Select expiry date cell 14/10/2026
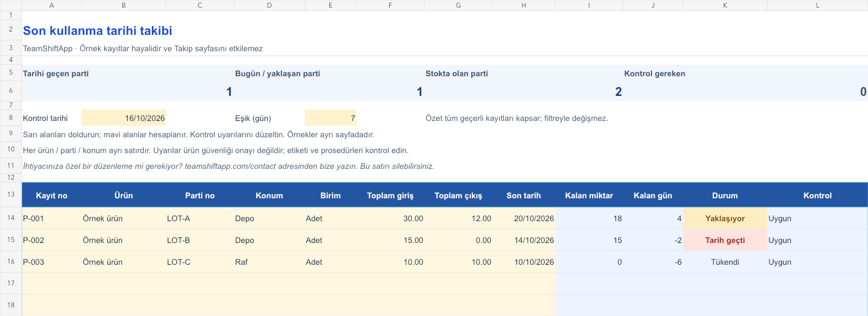Viewport: 868px width, 316px height. tap(524, 240)
